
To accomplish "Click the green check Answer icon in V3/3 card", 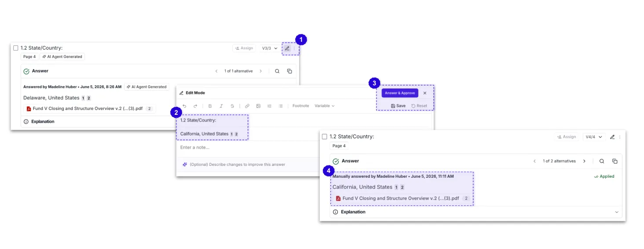I will [26, 71].
